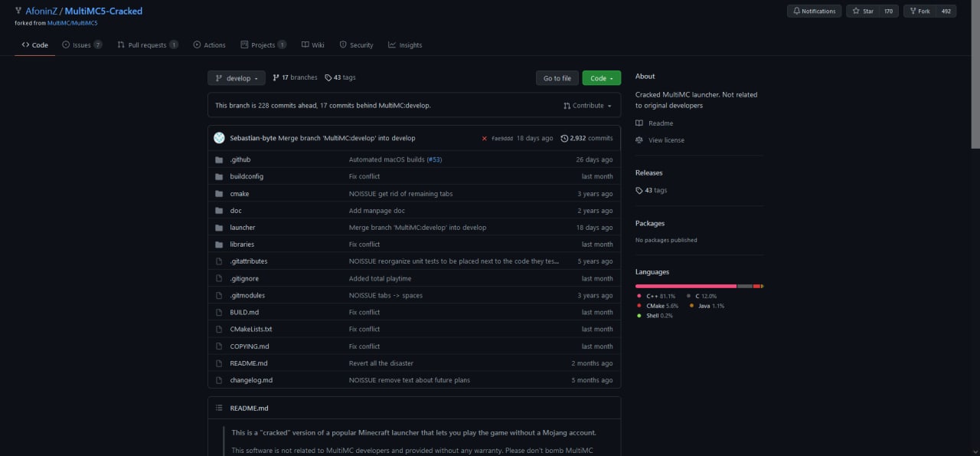
Task: Click the Go to file button
Action: (557, 78)
